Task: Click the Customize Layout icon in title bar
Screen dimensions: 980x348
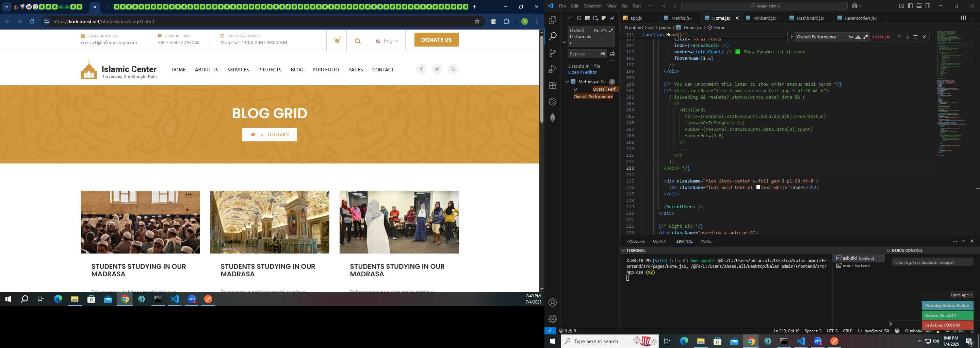Action: 901,6
